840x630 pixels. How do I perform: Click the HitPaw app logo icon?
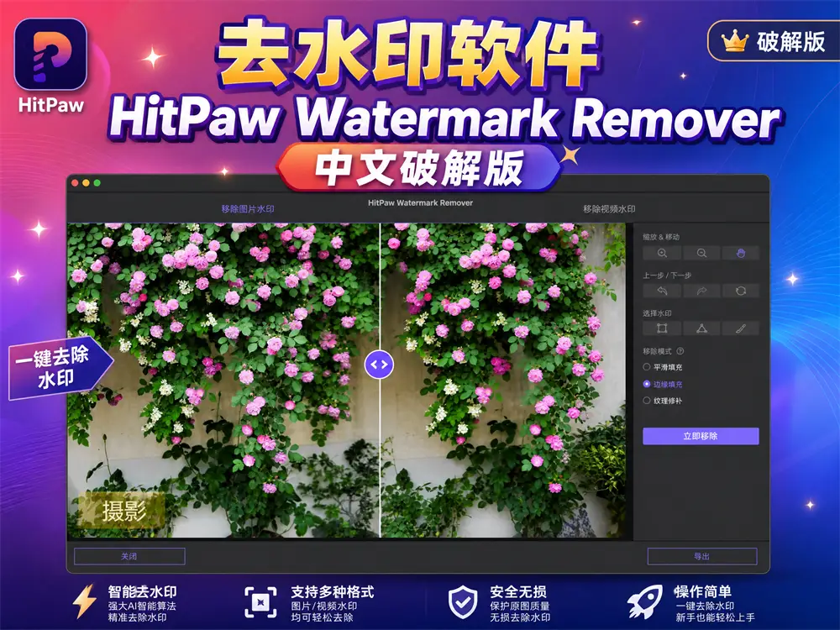(x=50, y=54)
